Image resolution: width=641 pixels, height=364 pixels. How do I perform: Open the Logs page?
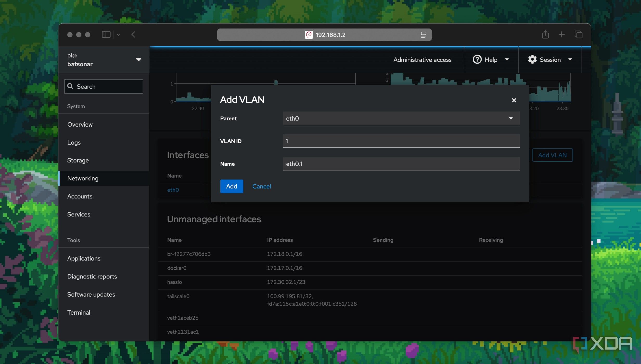[74, 142]
